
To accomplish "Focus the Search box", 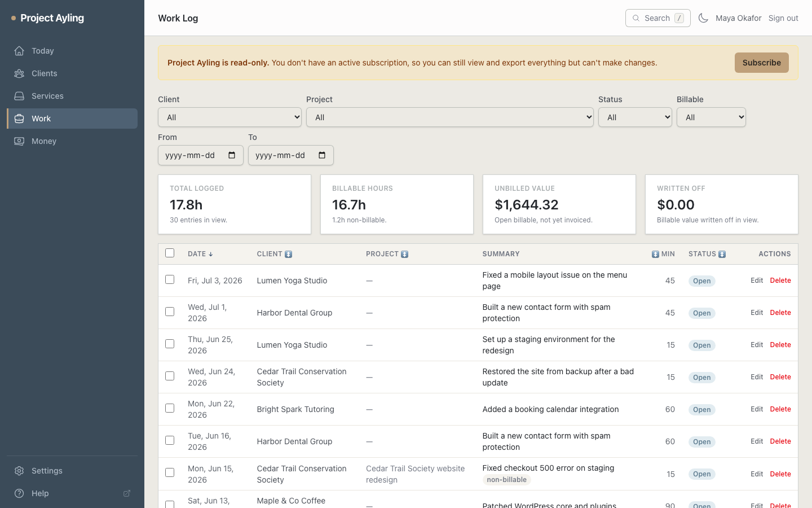I will pos(658,18).
